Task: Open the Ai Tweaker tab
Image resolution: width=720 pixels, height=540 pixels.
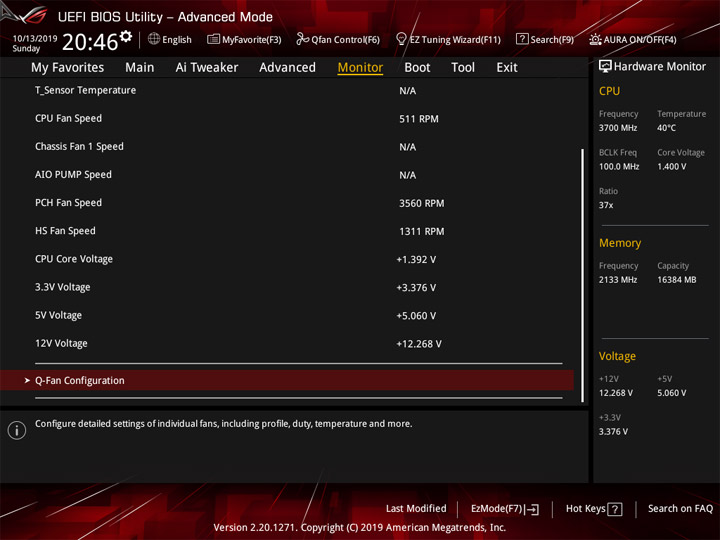Action: 207,68
